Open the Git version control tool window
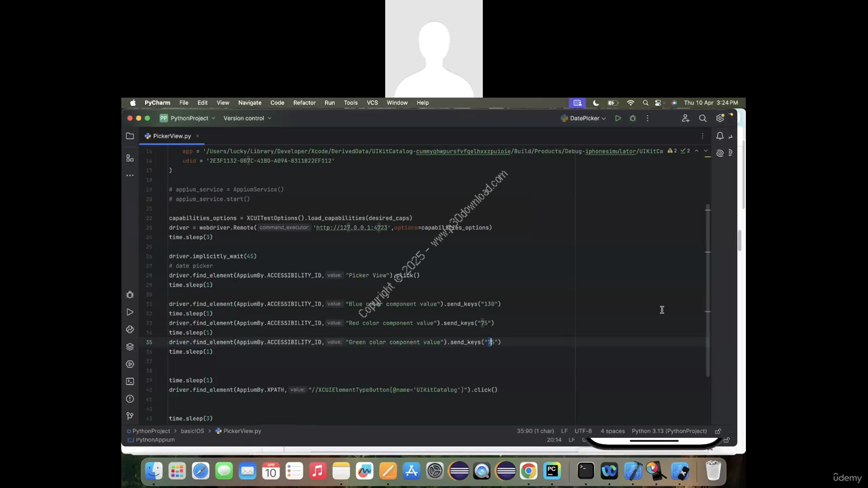This screenshot has width=868, height=488. click(130, 416)
